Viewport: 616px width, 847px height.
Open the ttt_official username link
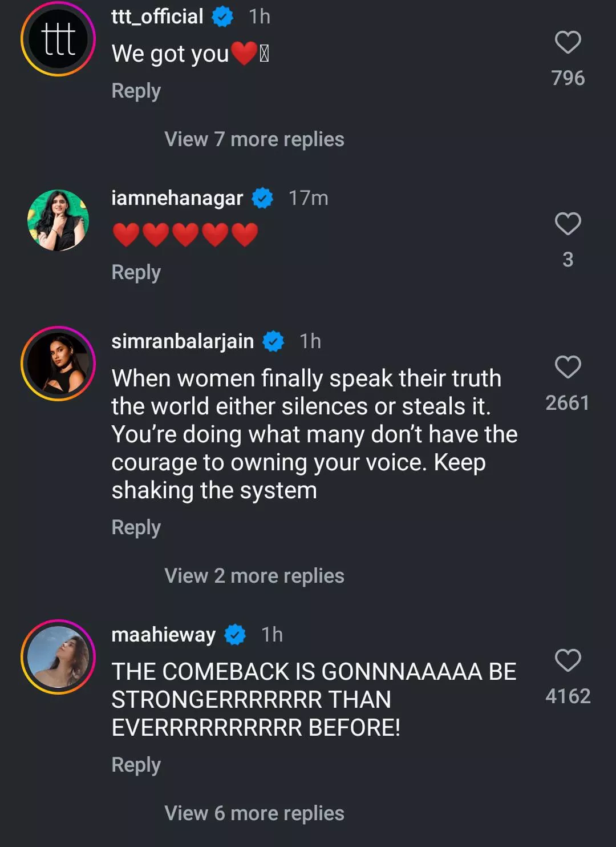tap(157, 17)
